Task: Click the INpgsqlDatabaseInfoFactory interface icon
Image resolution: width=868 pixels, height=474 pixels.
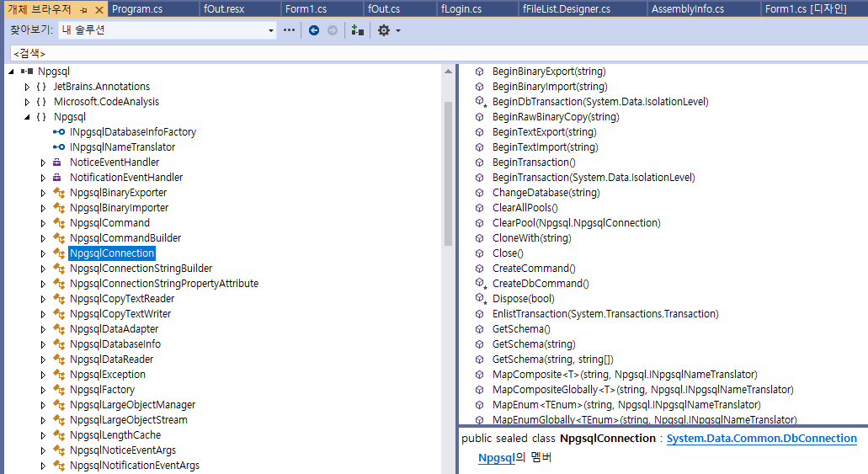Action: click(x=59, y=132)
